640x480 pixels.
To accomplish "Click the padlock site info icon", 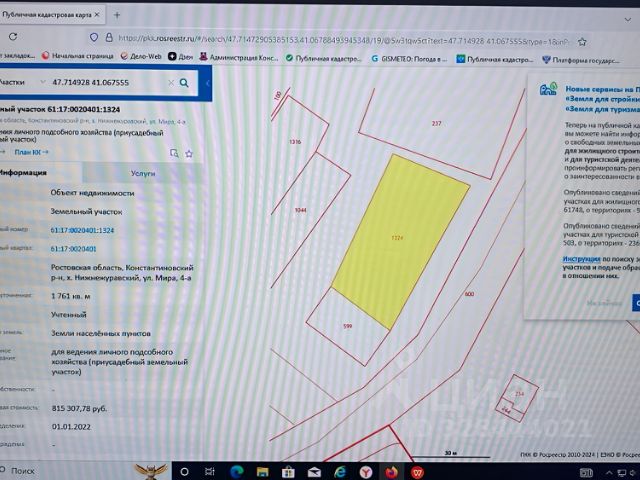I will pos(109,38).
